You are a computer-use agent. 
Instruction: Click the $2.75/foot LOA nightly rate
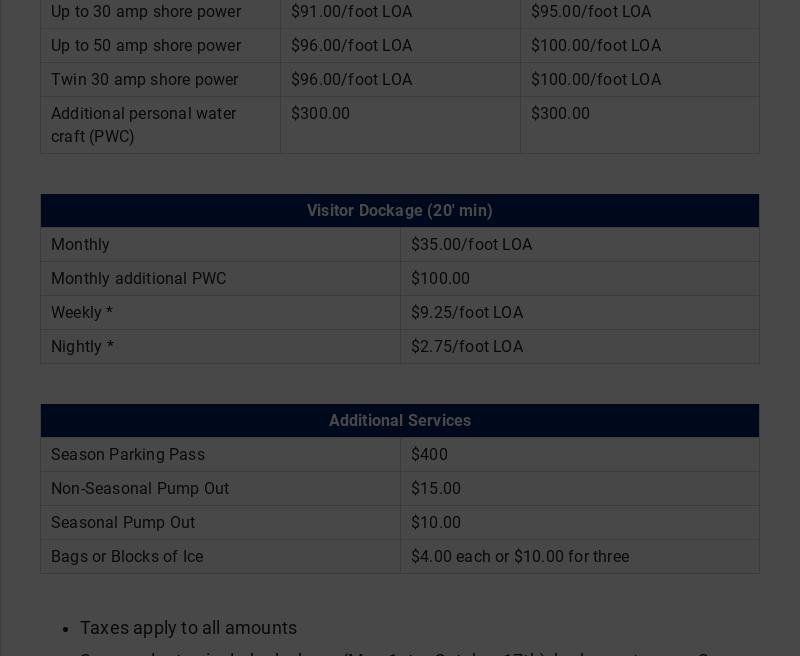tap(467, 347)
